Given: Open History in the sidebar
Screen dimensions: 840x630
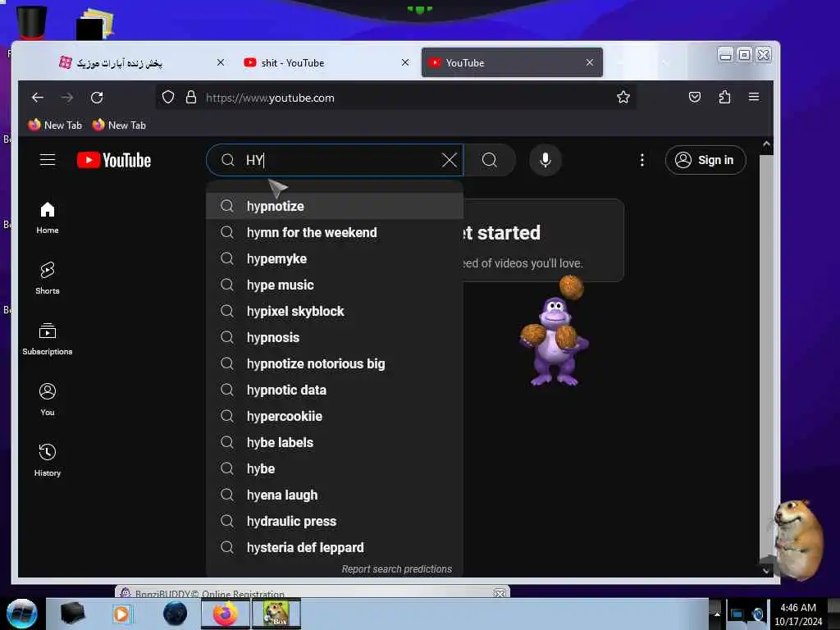Looking at the screenshot, I should point(47,461).
